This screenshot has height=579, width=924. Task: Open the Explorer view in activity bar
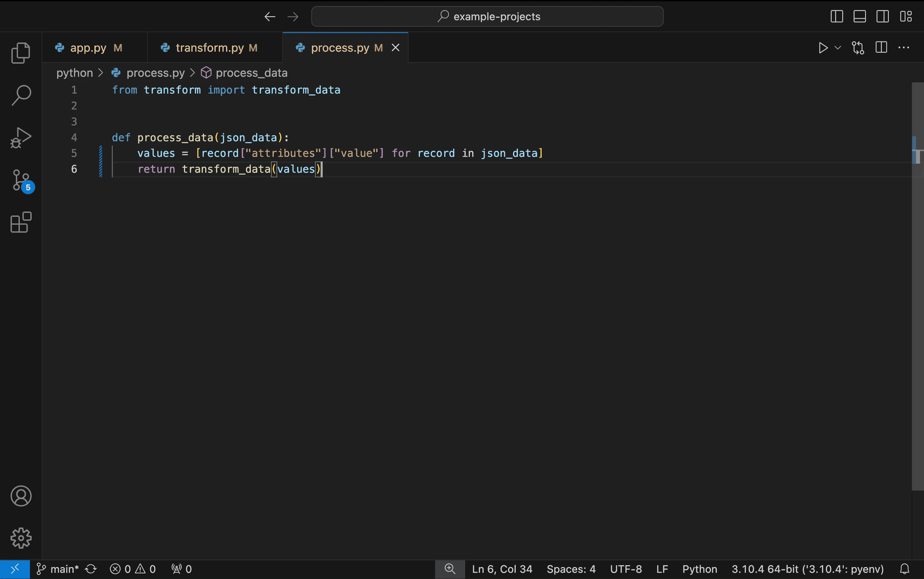[x=21, y=53]
